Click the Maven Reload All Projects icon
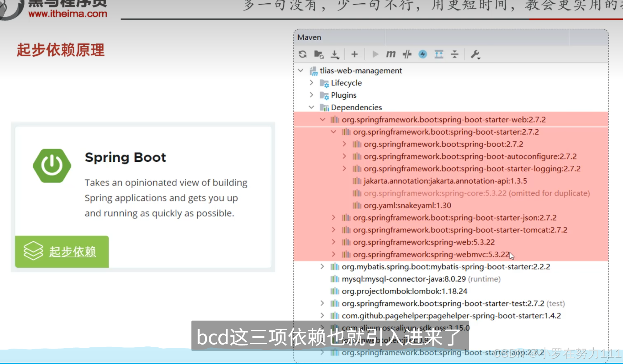This screenshot has height=364, width=623. coord(303,54)
